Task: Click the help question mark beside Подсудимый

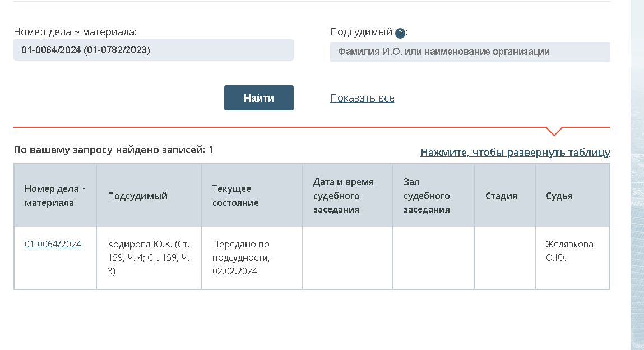Action: [400, 33]
